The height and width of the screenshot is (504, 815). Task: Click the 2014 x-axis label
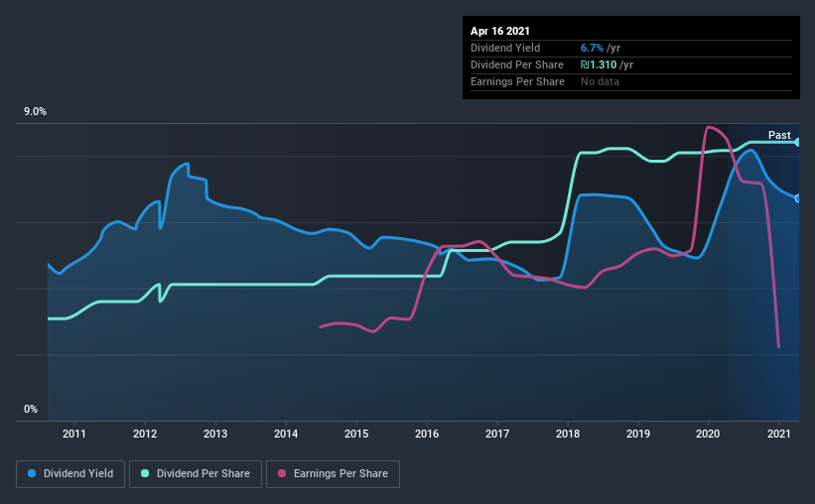coord(286,434)
